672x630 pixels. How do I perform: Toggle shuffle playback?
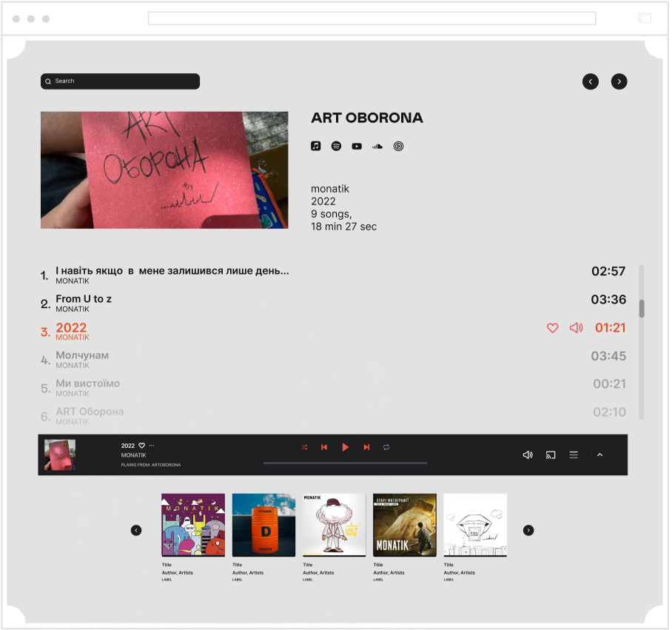(x=305, y=449)
